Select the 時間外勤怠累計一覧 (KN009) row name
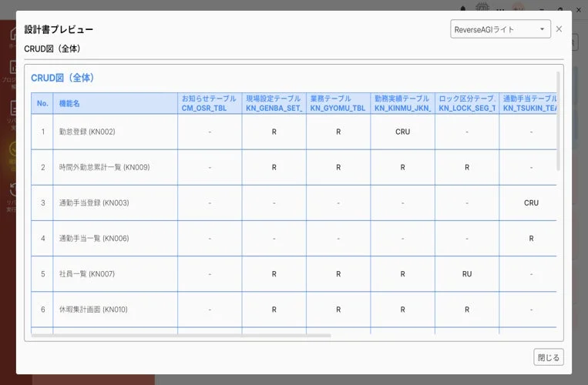The image size is (588, 385). [104, 167]
